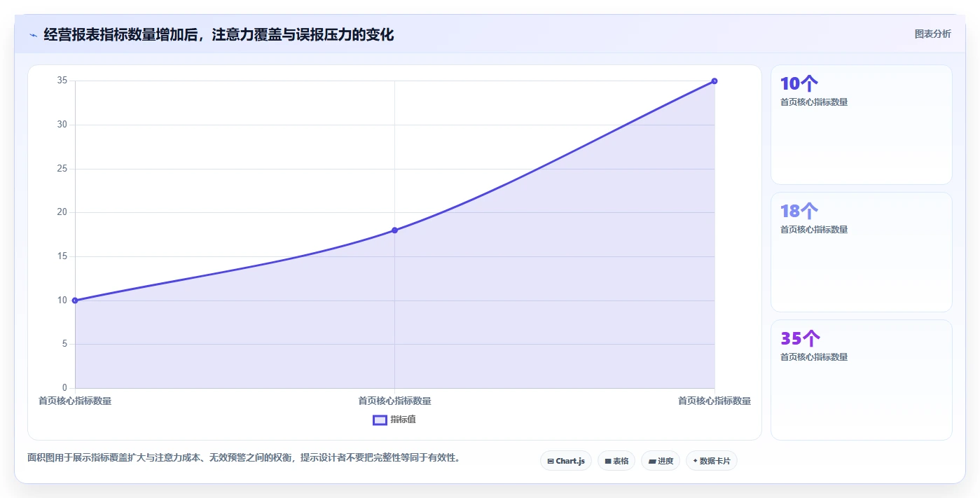Click the 指标值 legend color box
Screen dimensions: 980x498
[x=380, y=420]
